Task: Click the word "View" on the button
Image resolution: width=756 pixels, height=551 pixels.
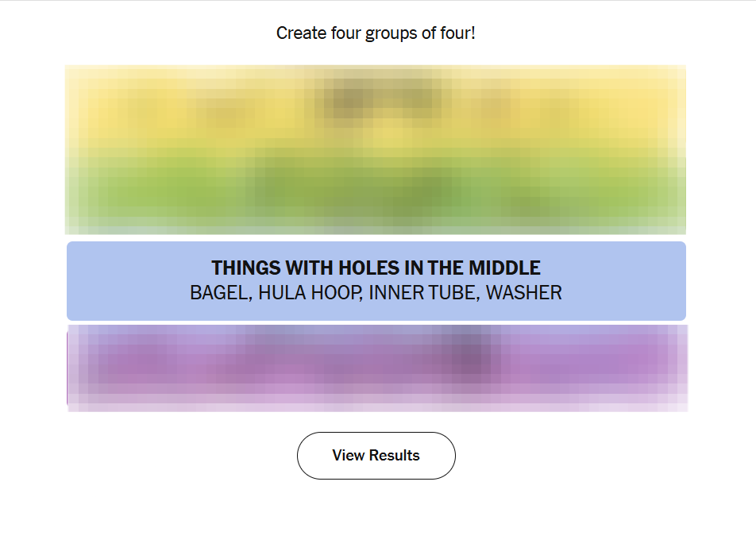Action: (x=348, y=456)
